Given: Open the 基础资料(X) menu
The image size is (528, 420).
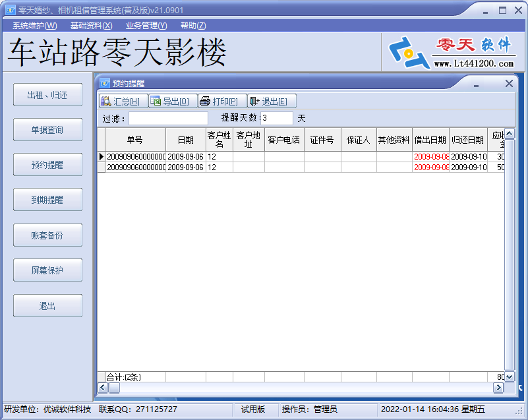Looking at the screenshot, I should [x=91, y=26].
